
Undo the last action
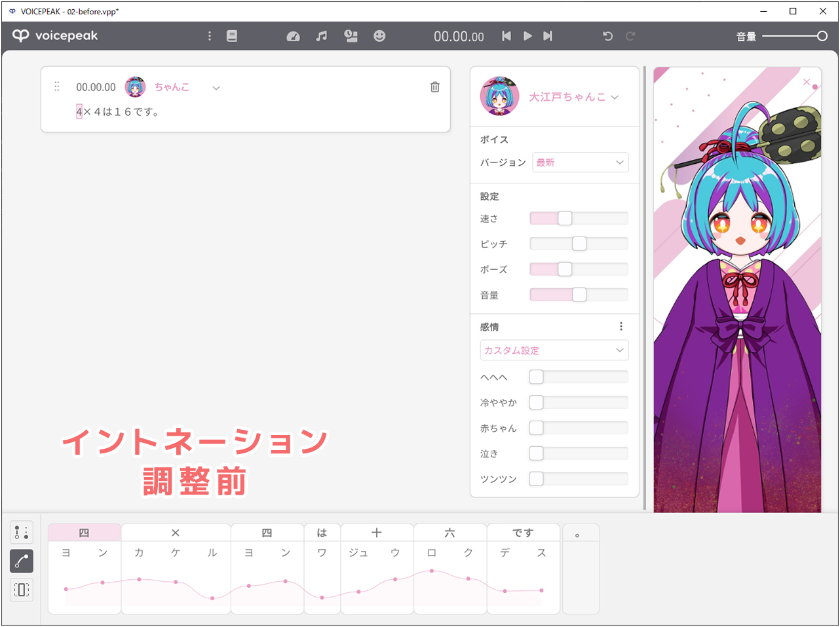pos(608,36)
